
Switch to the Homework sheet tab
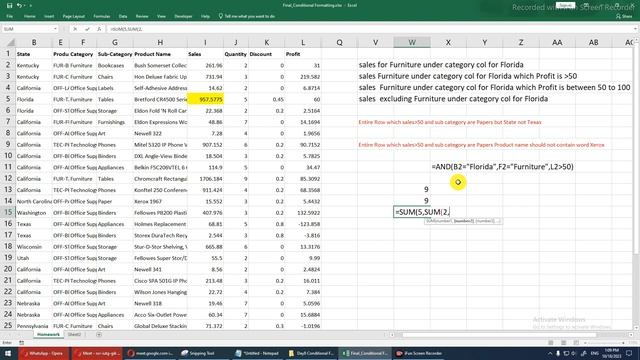pos(48,335)
